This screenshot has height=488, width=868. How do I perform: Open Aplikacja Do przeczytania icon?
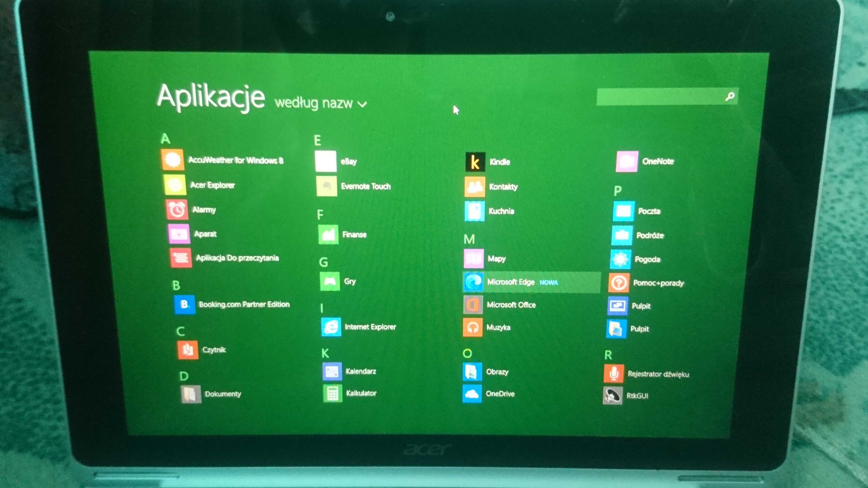click(x=181, y=258)
